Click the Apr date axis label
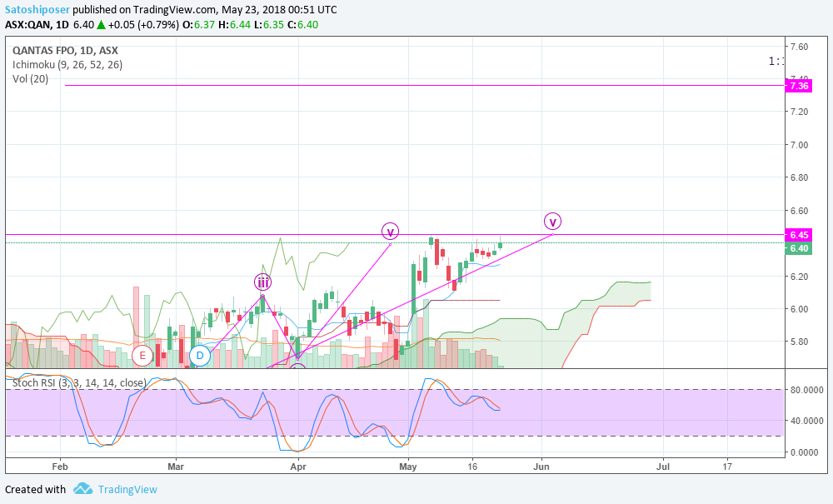Image resolution: width=833 pixels, height=504 pixels. pyautogui.click(x=298, y=467)
